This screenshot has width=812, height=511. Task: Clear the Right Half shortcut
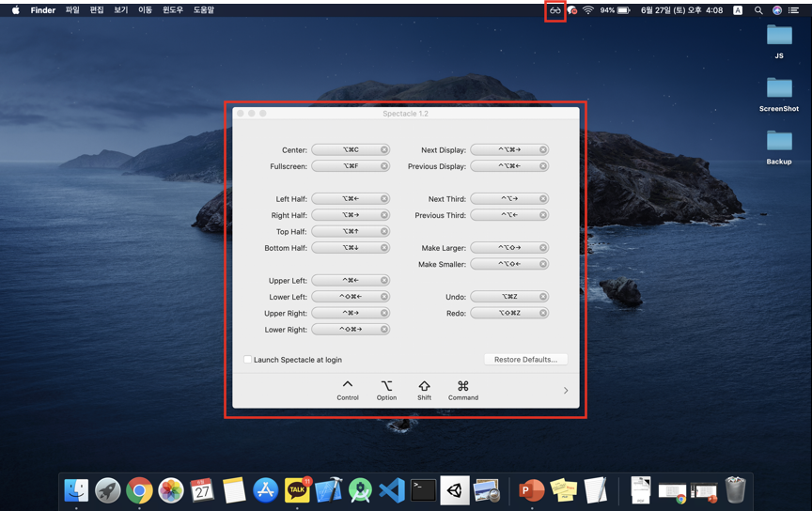384,215
